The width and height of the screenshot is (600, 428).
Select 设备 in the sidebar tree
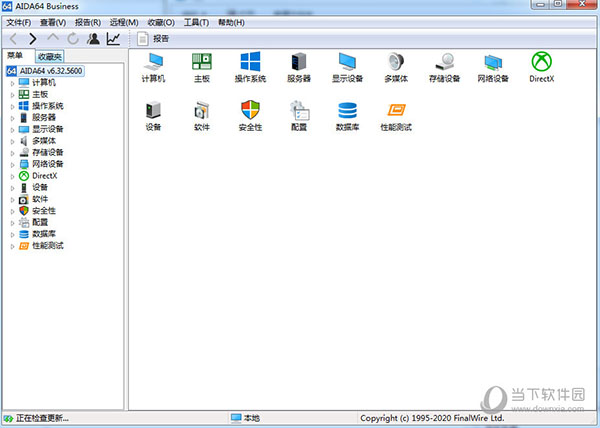click(x=40, y=187)
